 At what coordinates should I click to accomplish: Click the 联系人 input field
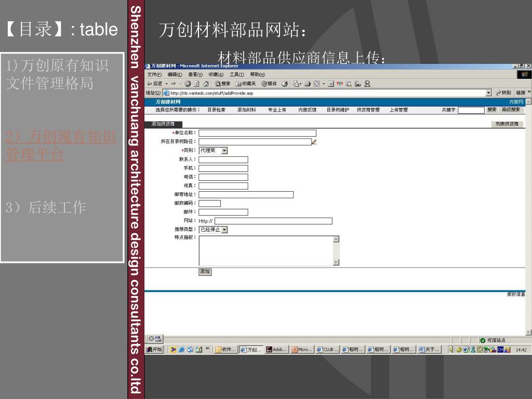(x=223, y=159)
